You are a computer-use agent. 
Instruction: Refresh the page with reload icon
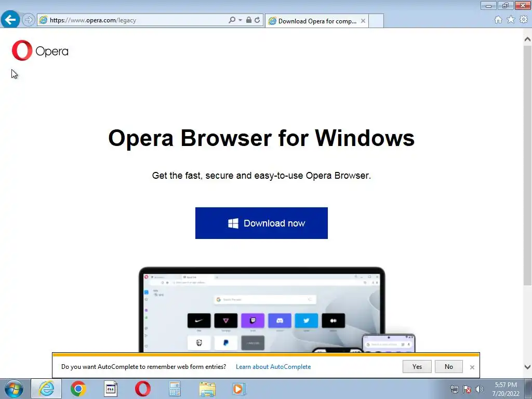[258, 20]
